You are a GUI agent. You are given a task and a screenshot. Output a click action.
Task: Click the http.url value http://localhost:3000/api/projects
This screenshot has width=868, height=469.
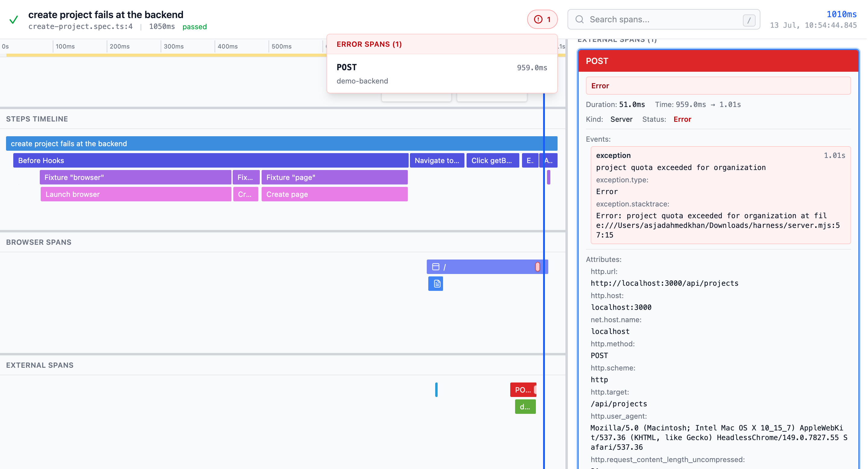coord(664,283)
